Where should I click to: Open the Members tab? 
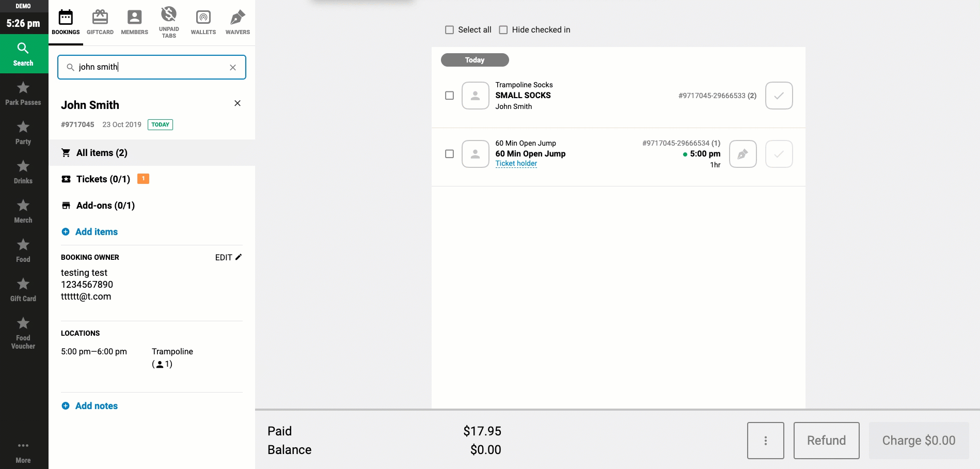[x=134, y=22]
